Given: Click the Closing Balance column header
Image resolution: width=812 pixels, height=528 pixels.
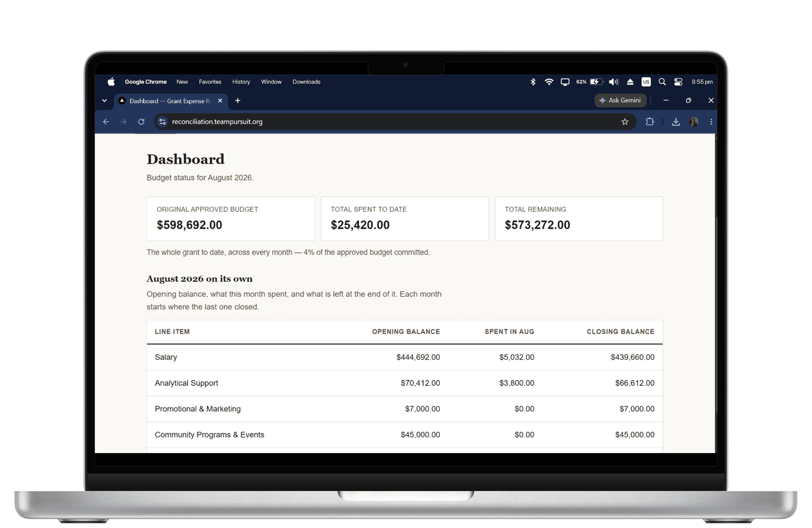Looking at the screenshot, I should click(621, 332).
